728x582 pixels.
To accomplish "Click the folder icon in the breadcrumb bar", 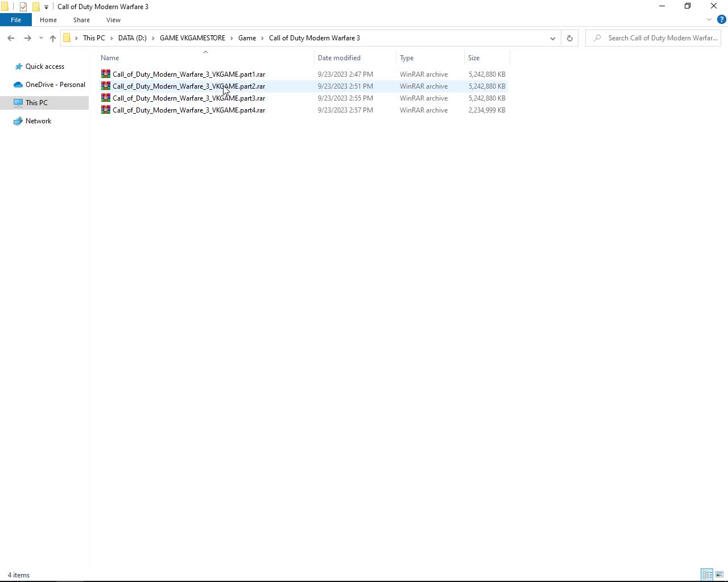I will click(x=67, y=38).
